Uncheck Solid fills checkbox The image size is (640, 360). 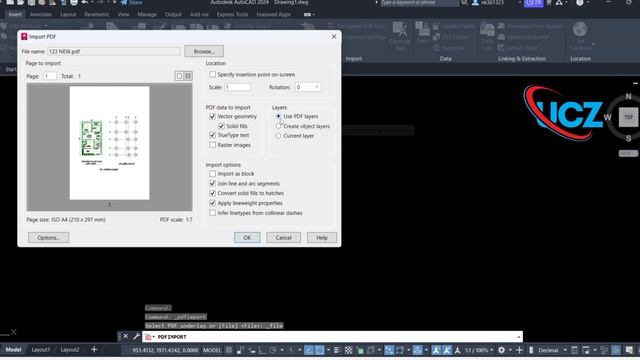221,126
